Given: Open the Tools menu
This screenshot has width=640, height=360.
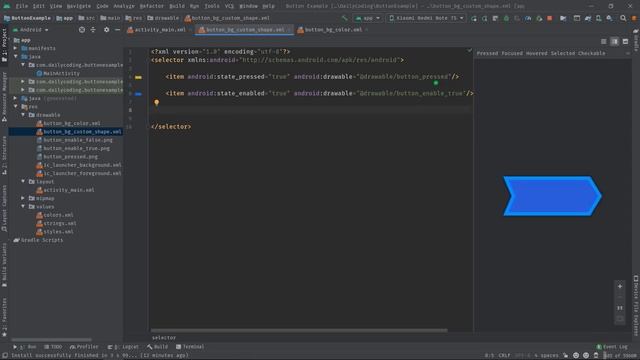Looking at the screenshot, I should (x=212, y=6).
